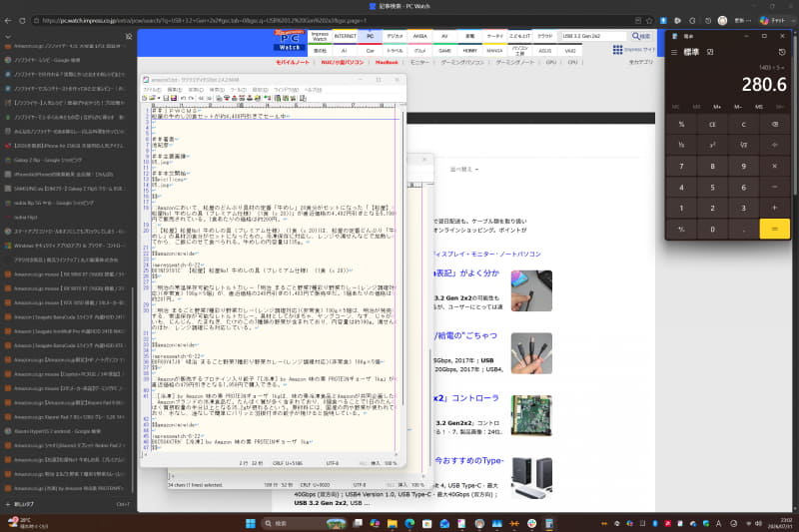This screenshot has height=532, width=799.
Task: Open the USB cable-in-hand article thumbnail
Action: click(x=531, y=290)
